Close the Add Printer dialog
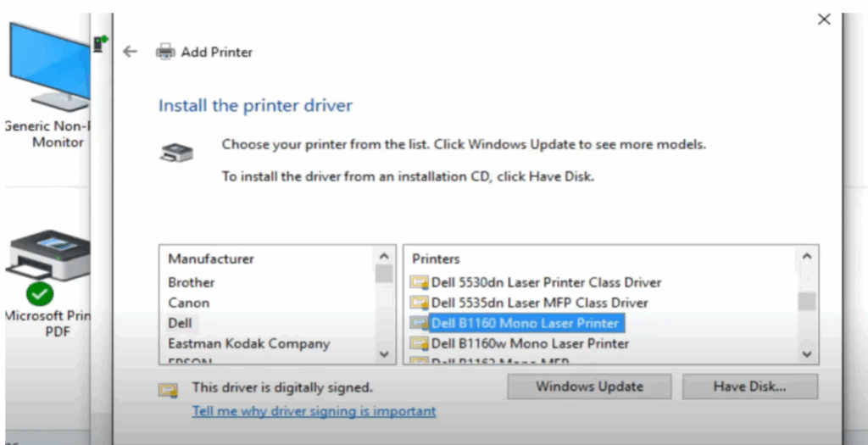 (x=824, y=19)
